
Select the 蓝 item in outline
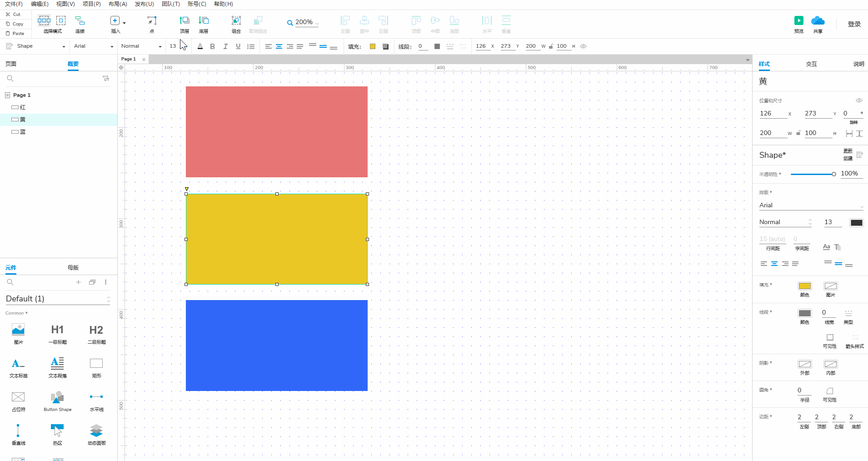coord(23,132)
